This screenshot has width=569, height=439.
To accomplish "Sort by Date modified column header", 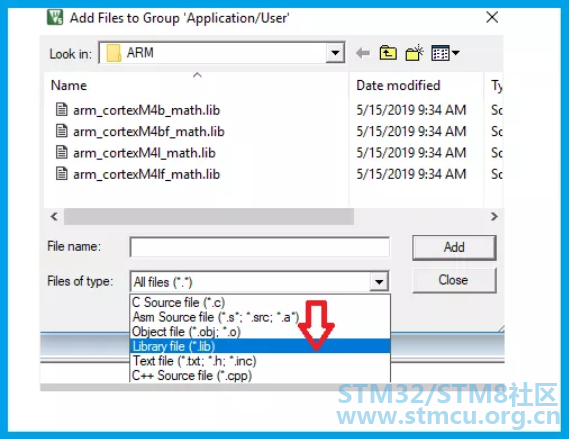I will (398, 85).
